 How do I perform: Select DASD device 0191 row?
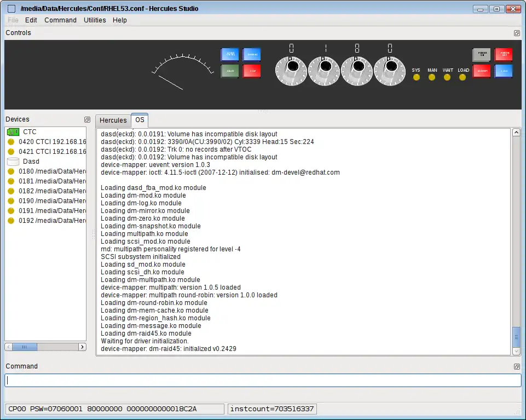pyautogui.click(x=45, y=210)
